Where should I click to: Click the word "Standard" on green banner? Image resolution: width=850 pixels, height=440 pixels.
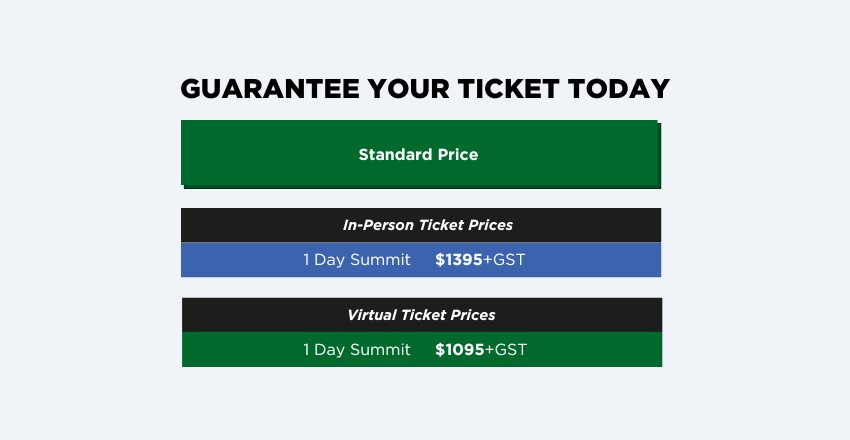395,154
